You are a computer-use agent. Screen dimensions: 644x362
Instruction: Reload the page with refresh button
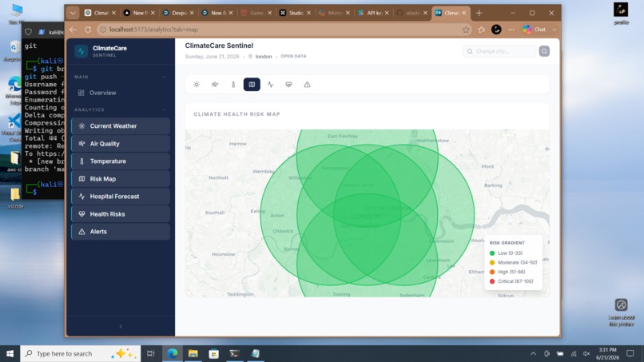pyautogui.click(x=88, y=30)
